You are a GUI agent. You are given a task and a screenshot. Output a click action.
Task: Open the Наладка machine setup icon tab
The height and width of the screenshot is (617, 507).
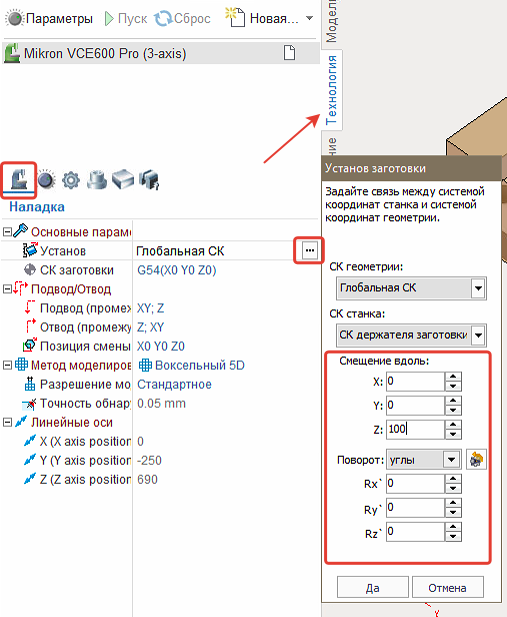(19, 179)
